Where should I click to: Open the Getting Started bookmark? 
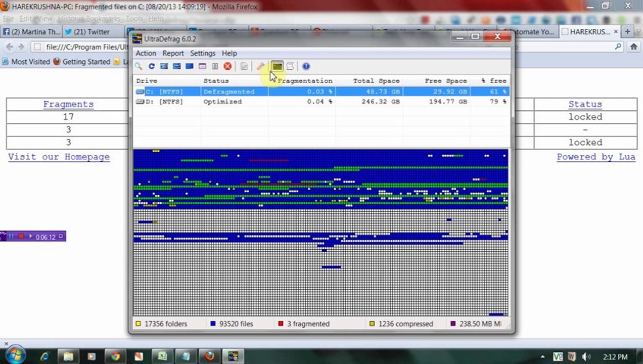pos(81,61)
